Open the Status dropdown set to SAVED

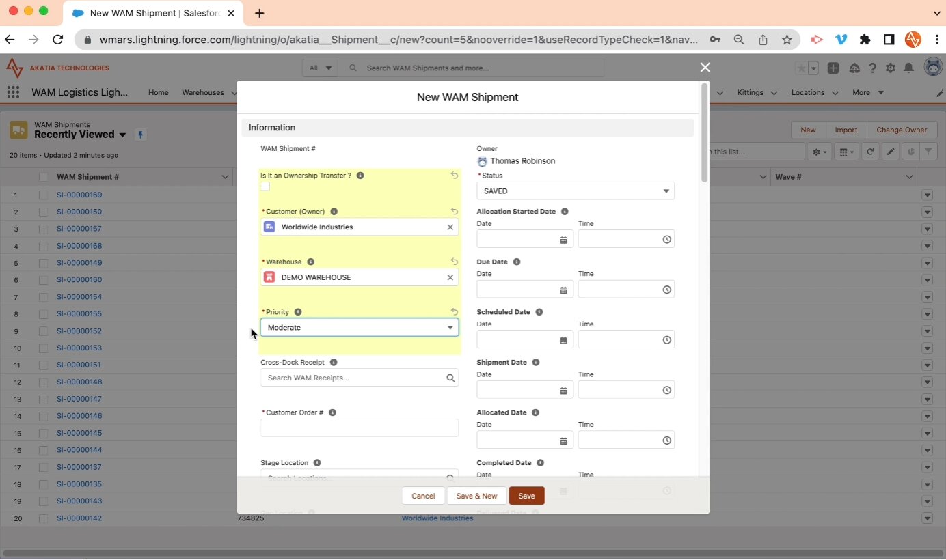tap(576, 191)
